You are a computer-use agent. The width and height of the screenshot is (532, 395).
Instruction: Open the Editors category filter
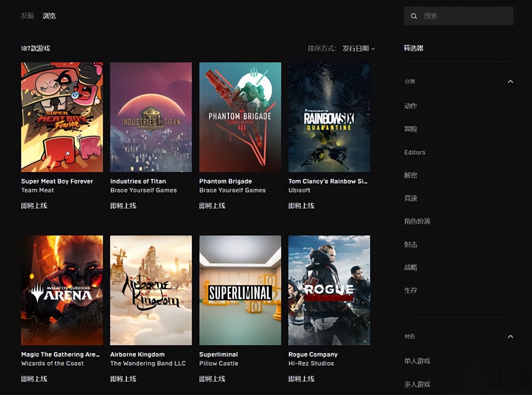[x=415, y=152]
